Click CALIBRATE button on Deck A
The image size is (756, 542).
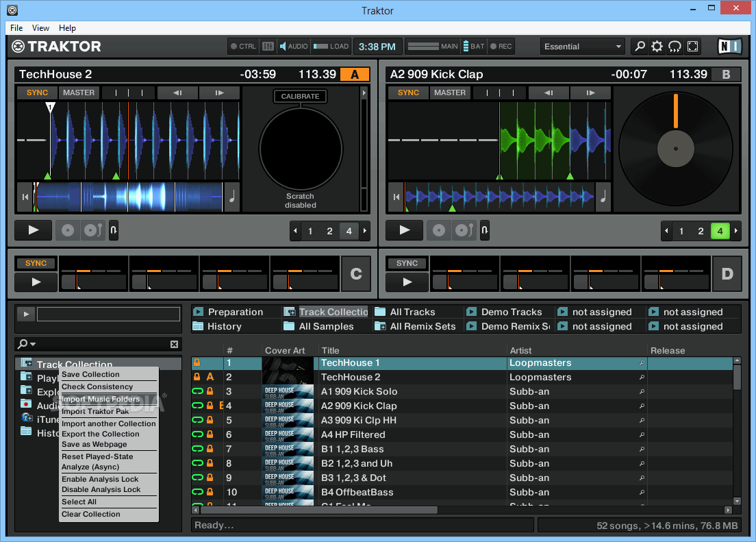[x=300, y=96]
